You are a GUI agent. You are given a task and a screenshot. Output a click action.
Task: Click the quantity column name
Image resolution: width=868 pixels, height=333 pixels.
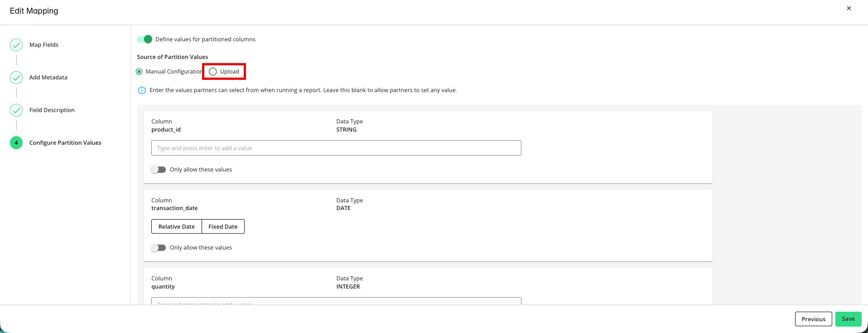tap(163, 287)
